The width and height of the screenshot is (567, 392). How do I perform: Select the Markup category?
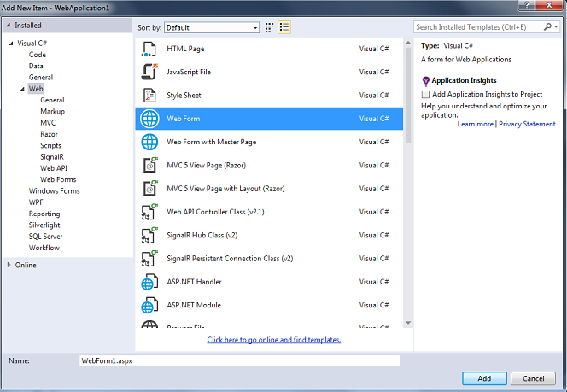52,111
